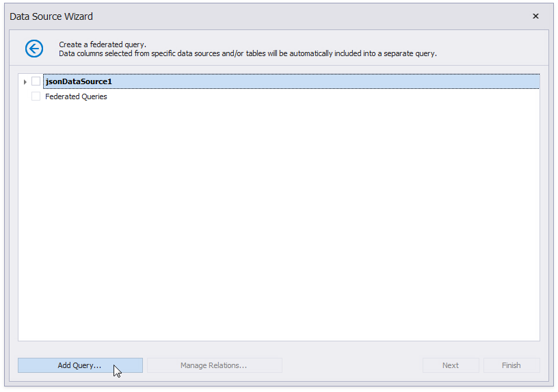Click the 'Create a federated query.' heading
The height and width of the screenshot is (392, 558).
(x=103, y=44)
